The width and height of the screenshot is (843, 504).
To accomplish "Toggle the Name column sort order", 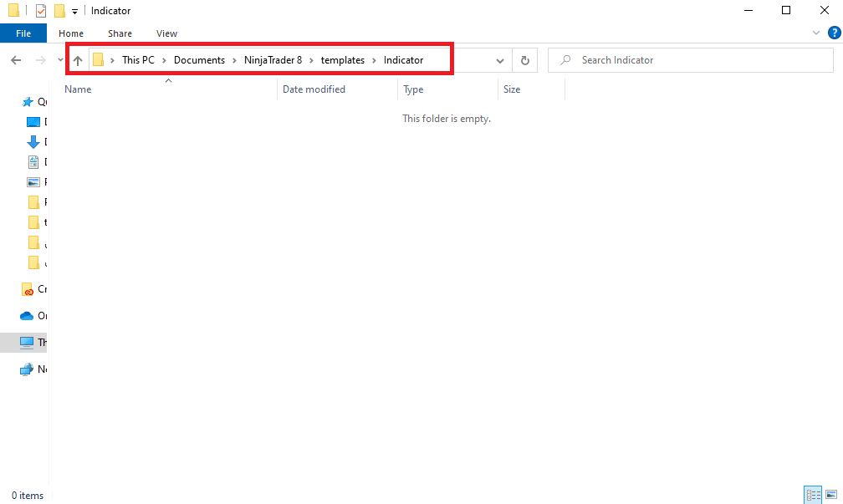I will [78, 89].
